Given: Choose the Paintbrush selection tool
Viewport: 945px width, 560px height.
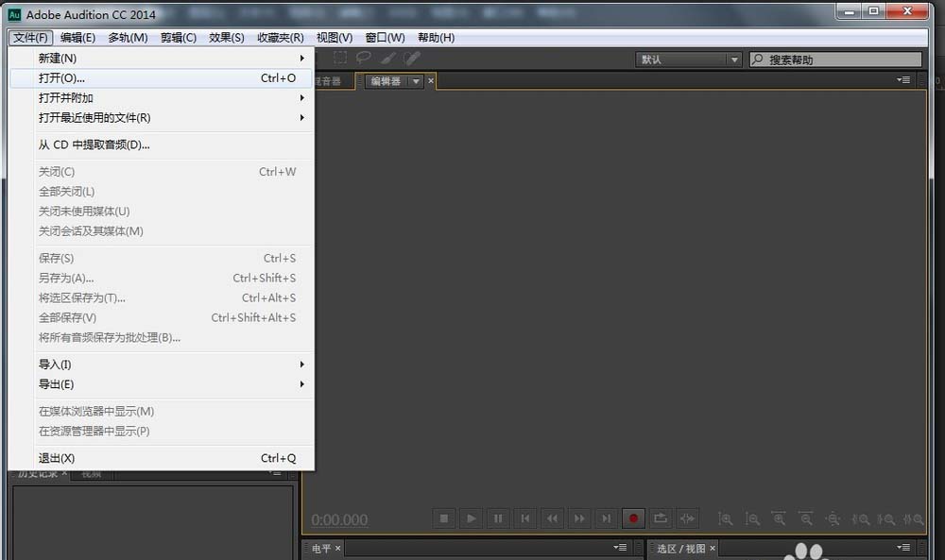Looking at the screenshot, I should (x=388, y=58).
